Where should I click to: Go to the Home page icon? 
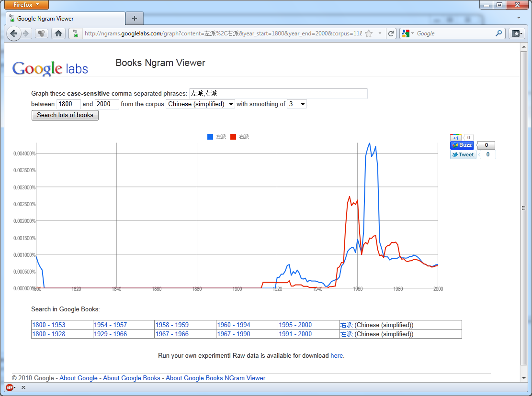click(58, 33)
